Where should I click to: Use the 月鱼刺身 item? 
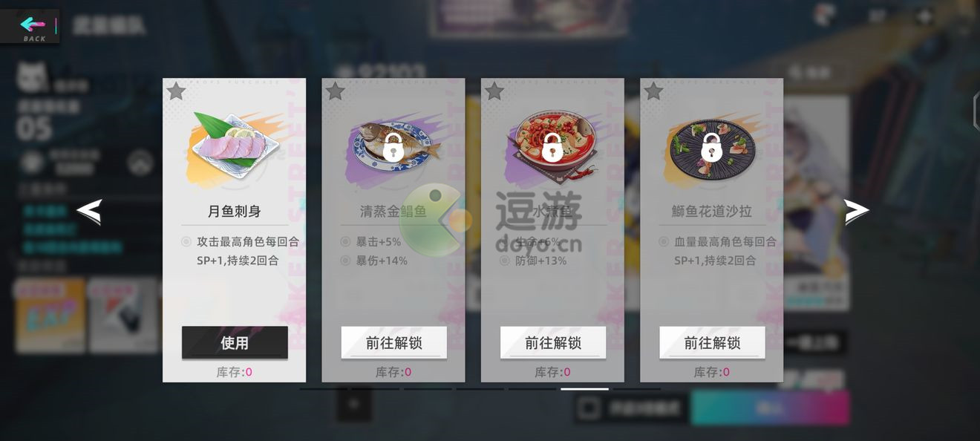pos(235,342)
